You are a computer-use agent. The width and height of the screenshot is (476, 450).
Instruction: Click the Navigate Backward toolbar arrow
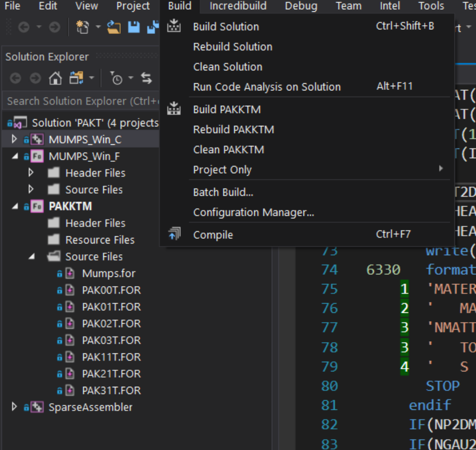pos(24,28)
